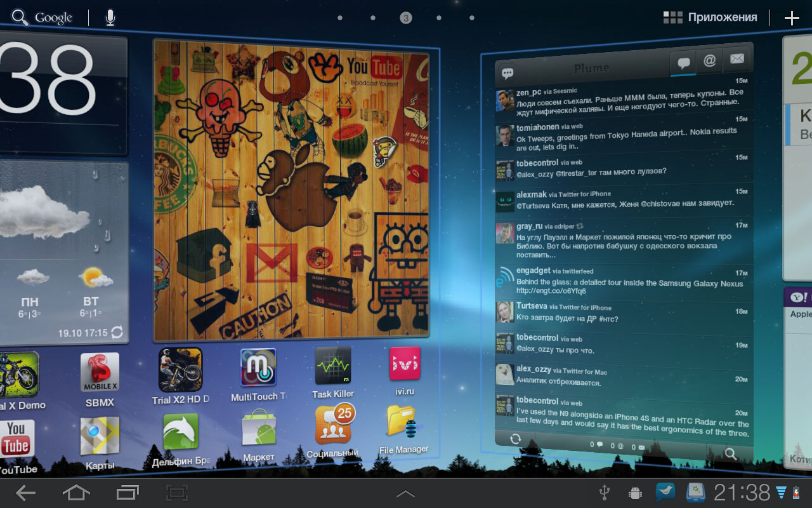Image resolution: width=812 pixels, height=508 pixels.
Task: Open Социальный hub with 25 badge
Action: click(334, 431)
